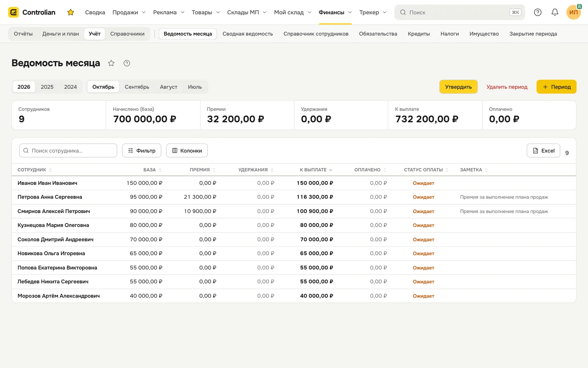Select the month Август
The height and width of the screenshot is (368, 588).
169,87
